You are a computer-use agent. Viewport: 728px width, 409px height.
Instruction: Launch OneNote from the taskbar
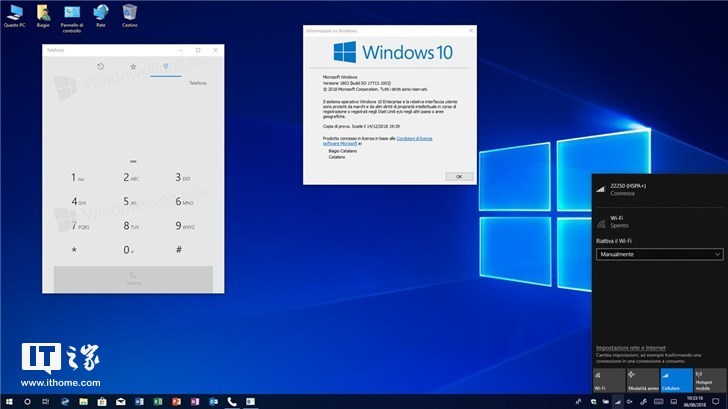[x=195, y=402]
